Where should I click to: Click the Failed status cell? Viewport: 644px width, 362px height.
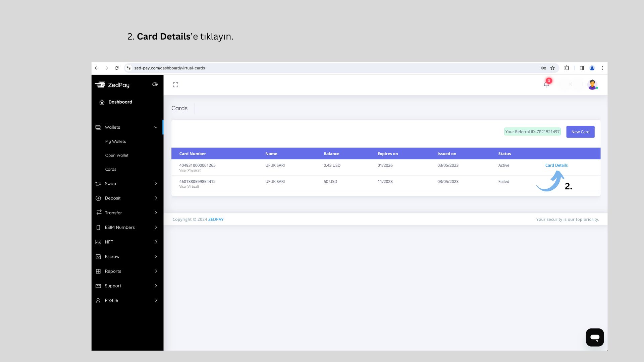[504, 182]
